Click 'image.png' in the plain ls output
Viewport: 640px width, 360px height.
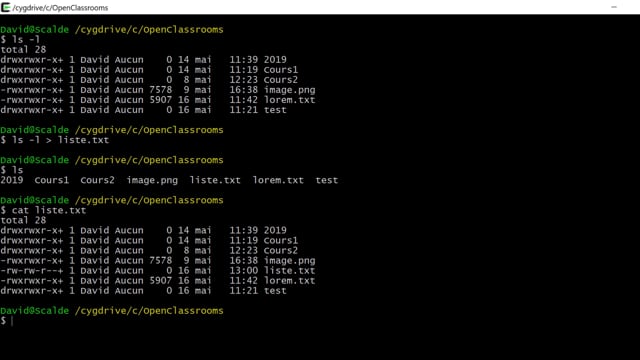tap(152, 180)
